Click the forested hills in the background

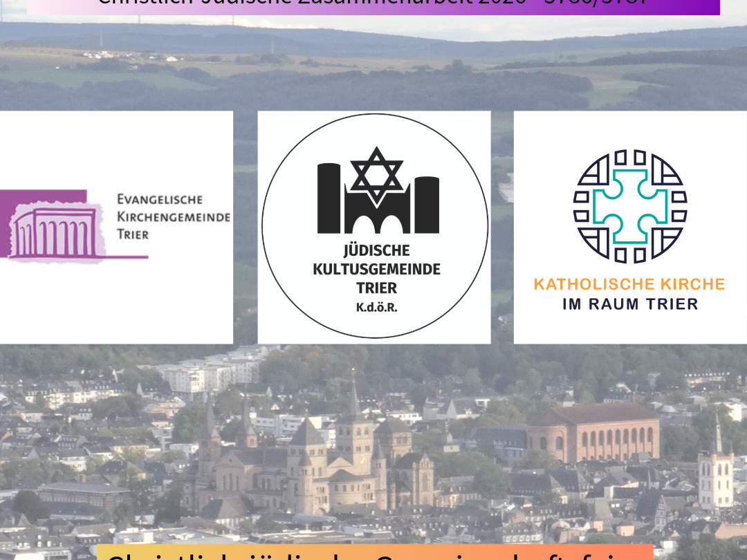(373, 76)
